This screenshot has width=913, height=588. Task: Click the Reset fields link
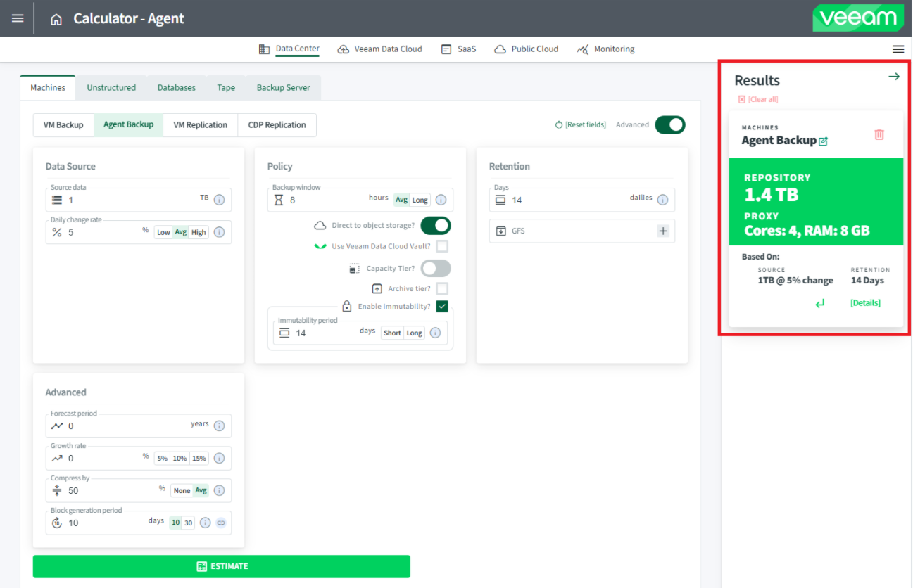(581, 124)
